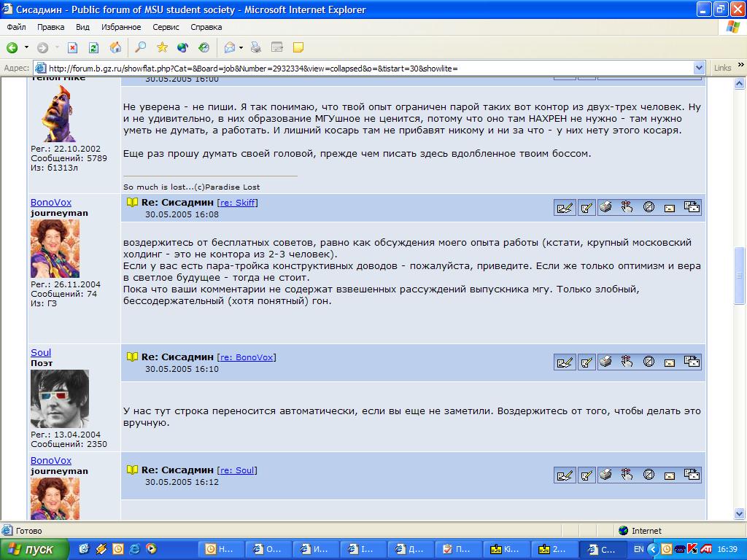Open the Вид menu
The width and height of the screenshot is (747, 560).
pos(82,27)
